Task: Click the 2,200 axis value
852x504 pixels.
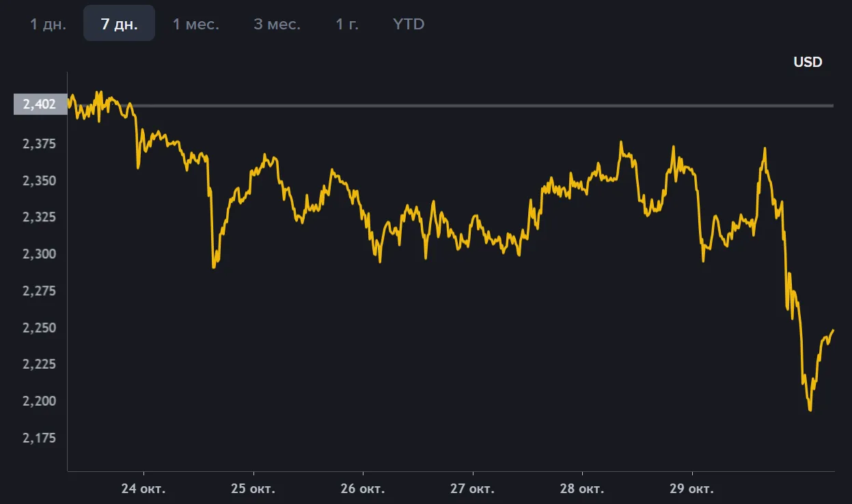Action: click(40, 401)
